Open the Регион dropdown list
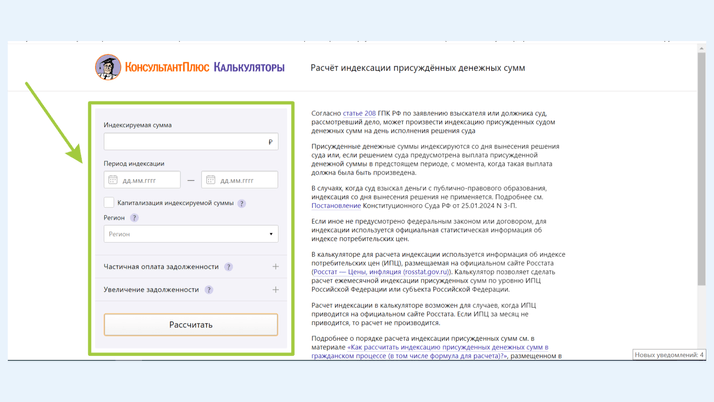The width and height of the screenshot is (714, 402). (x=191, y=234)
